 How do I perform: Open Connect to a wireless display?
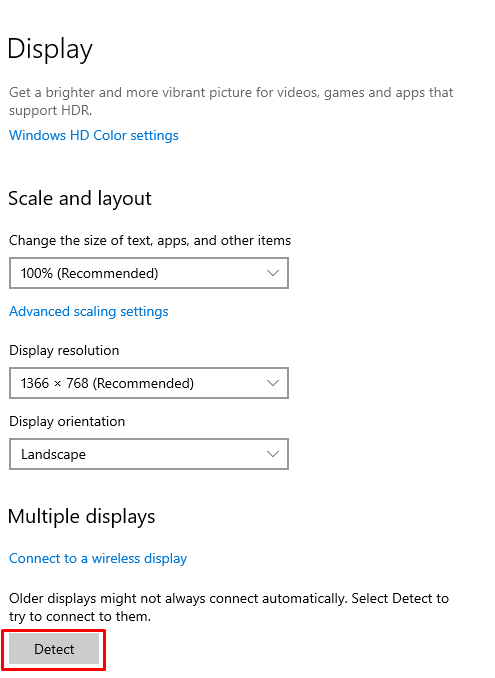pos(98,558)
